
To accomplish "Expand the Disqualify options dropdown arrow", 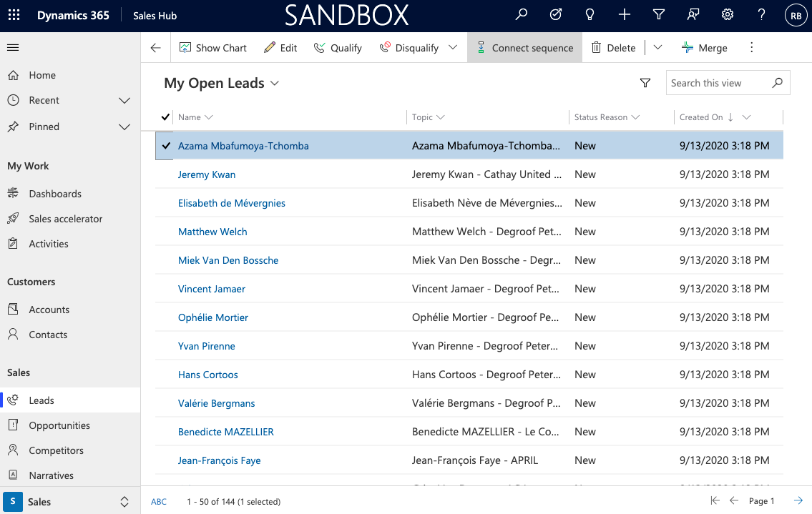I will coord(453,48).
